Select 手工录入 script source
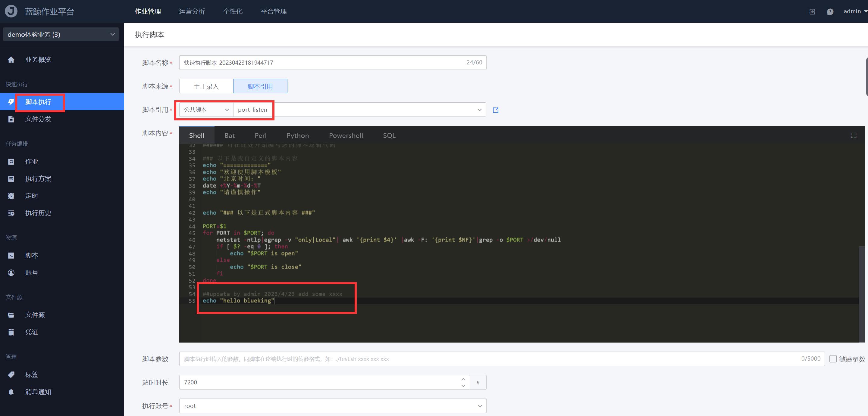The width and height of the screenshot is (868, 416). click(x=206, y=86)
